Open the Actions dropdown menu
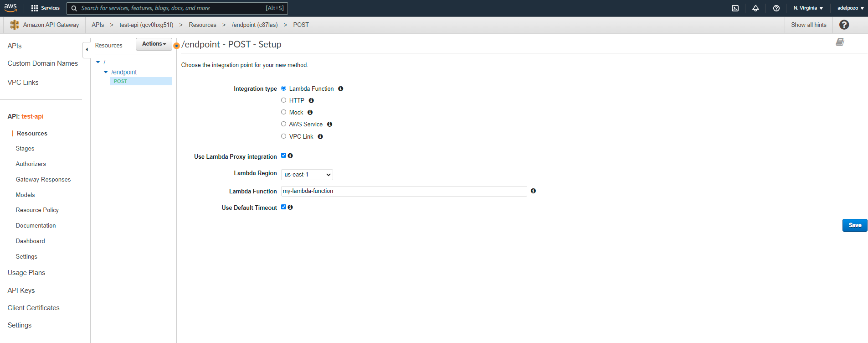This screenshot has width=868, height=343. click(154, 44)
